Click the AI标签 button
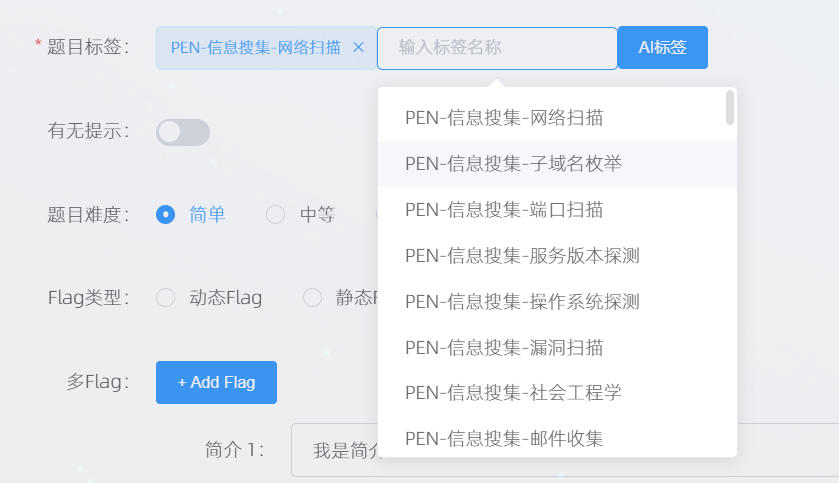Image resolution: width=839 pixels, height=483 pixels. point(662,48)
